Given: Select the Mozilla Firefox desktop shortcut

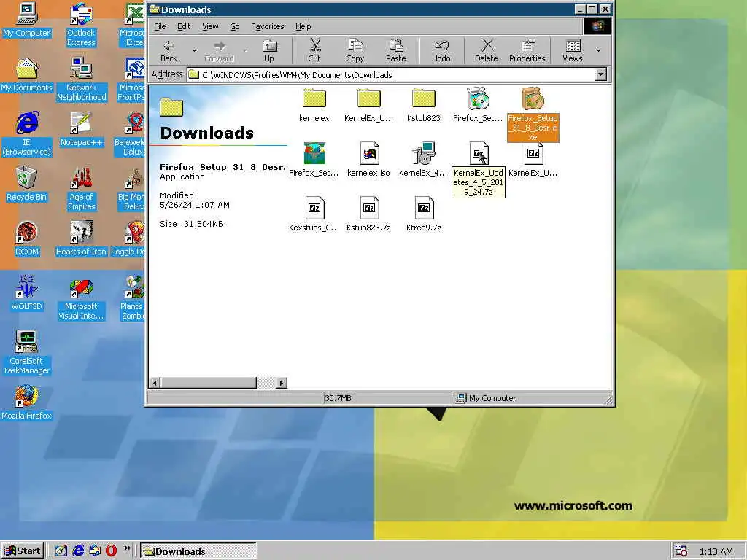Looking at the screenshot, I should 27,403.
